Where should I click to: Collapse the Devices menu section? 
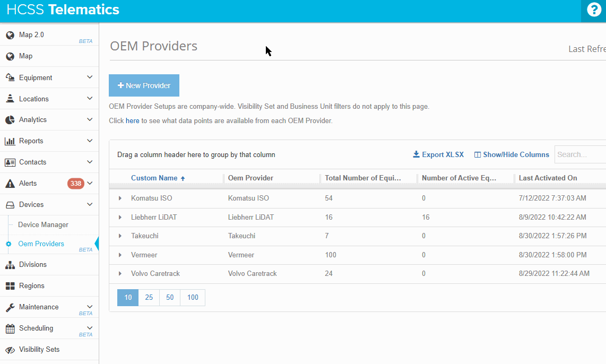(90, 204)
